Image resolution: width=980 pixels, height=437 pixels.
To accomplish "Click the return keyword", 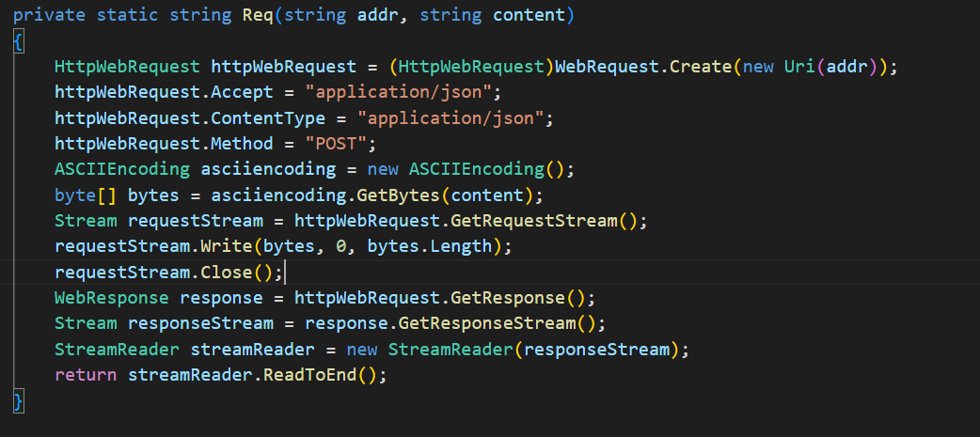I will pos(86,375).
